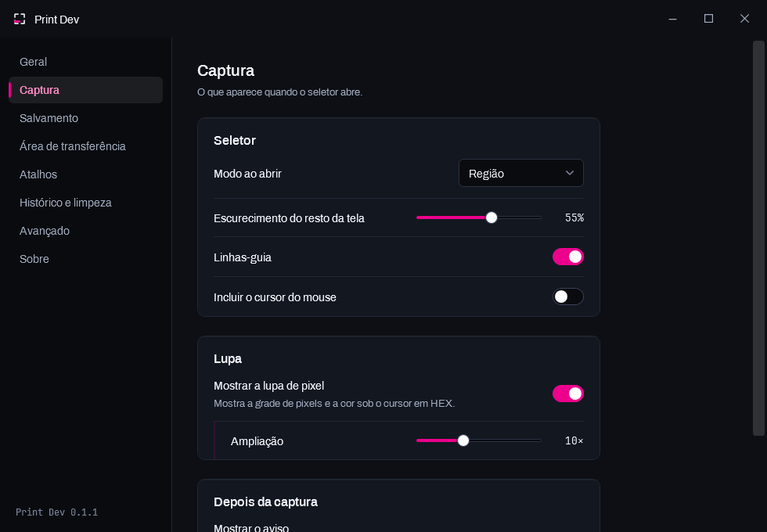Open Histórico e limpeza settings
Image resolution: width=767 pixels, height=532 pixels.
tap(85, 203)
